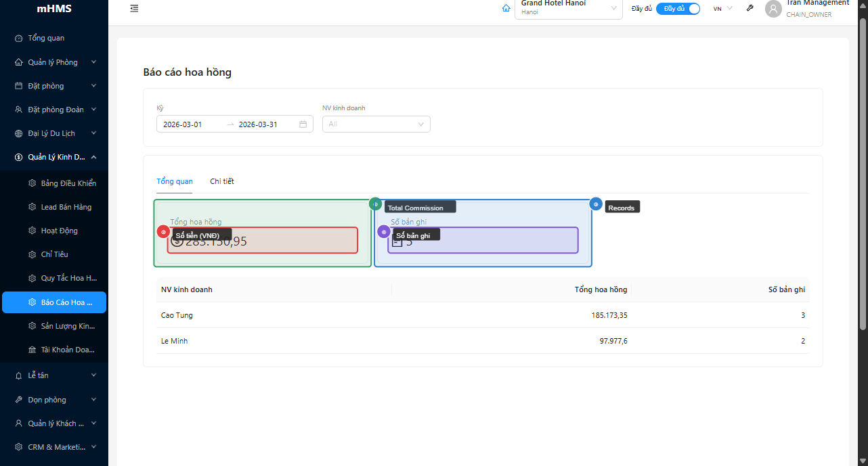Open calendar icon in date range field
The width and height of the screenshot is (868, 466).
(x=303, y=124)
